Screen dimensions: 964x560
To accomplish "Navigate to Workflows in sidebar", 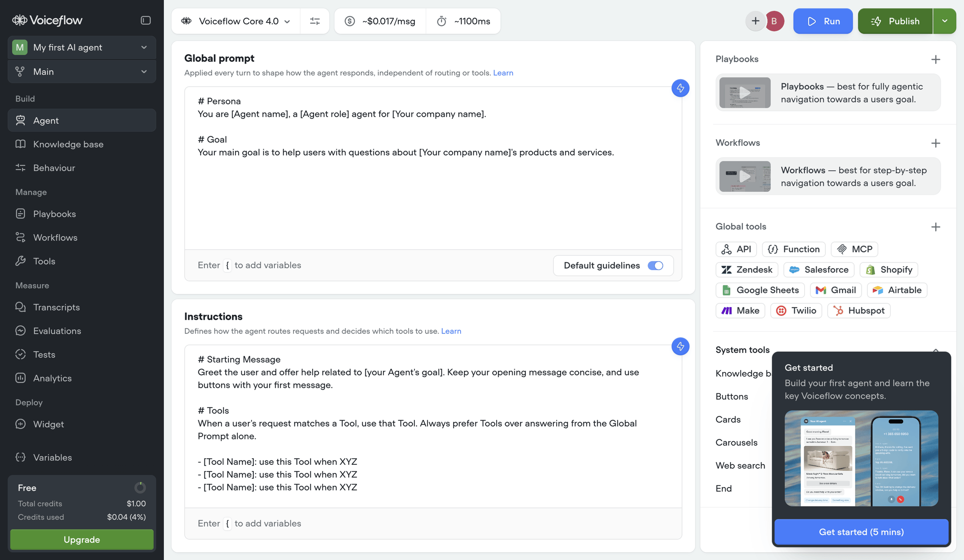I will [x=82, y=237].
